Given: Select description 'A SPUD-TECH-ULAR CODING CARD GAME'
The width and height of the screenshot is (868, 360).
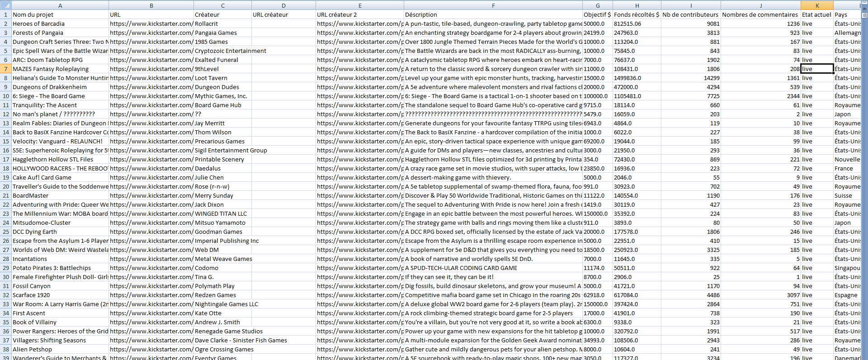Looking at the screenshot, I should 493,268.
